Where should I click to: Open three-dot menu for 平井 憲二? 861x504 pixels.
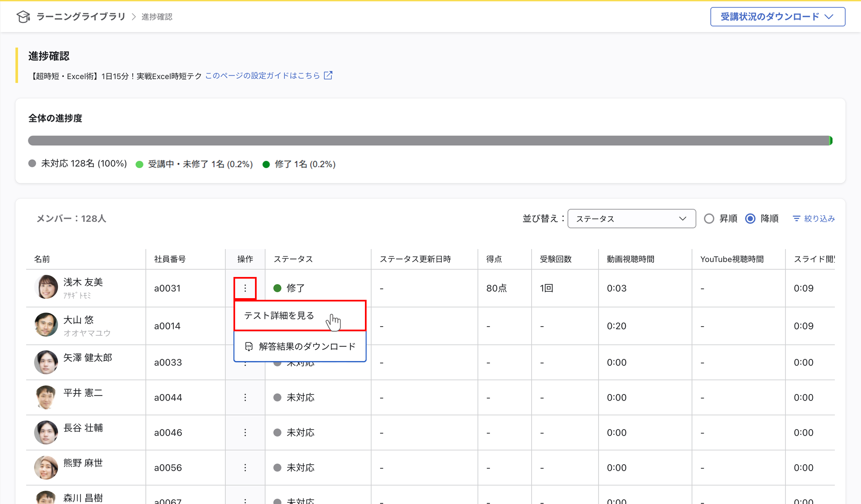(245, 397)
